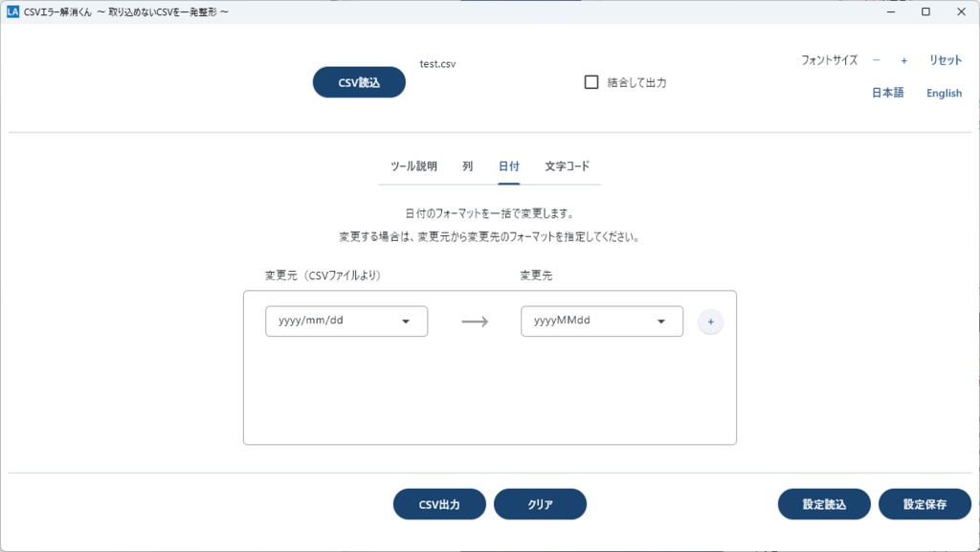
Task: Enable the 結合して出力 checkbox
Action: tap(591, 82)
